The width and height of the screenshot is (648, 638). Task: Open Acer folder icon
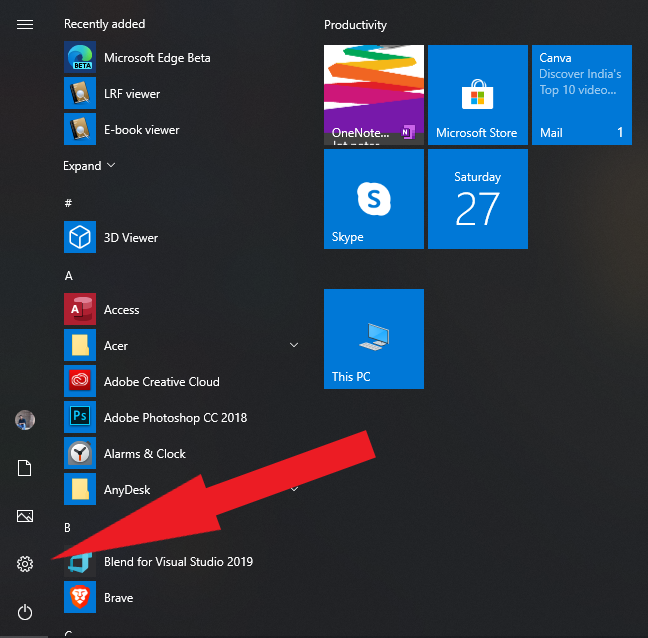tap(80, 345)
